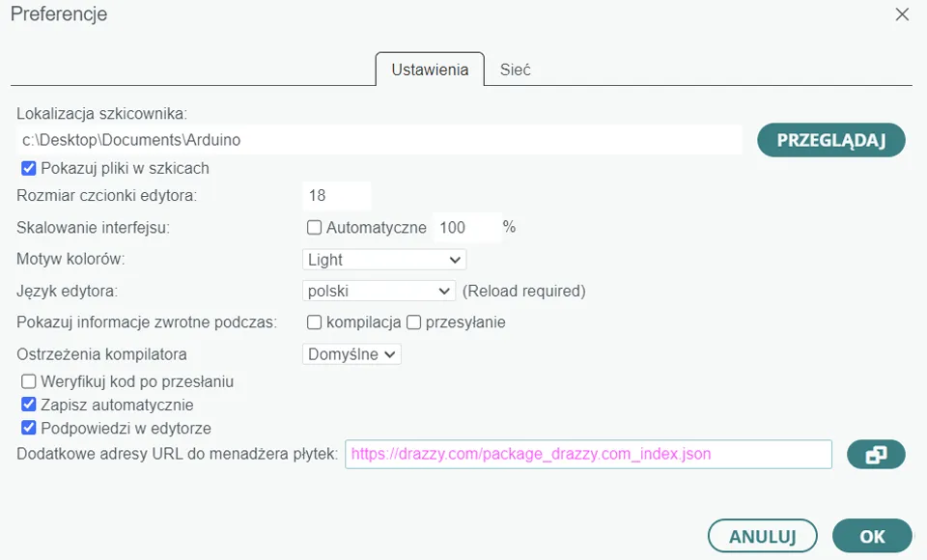Confirm preferences with the 'OK' button
Viewport: 927px width, 560px height.
click(x=871, y=536)
